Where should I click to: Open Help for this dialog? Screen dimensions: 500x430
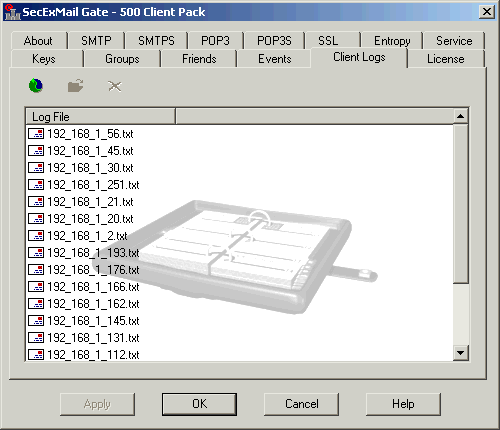(x=403, y=404)
